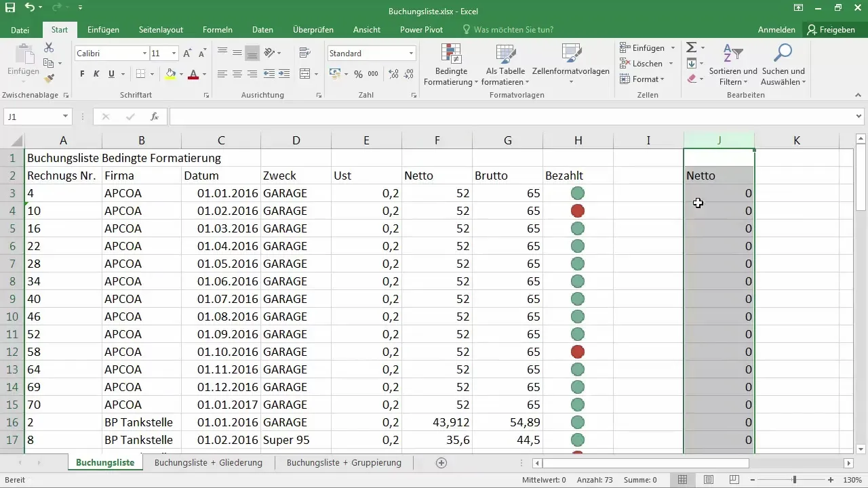
Task: Open the insert function (fx) dialog
Action: pos(155,117)
